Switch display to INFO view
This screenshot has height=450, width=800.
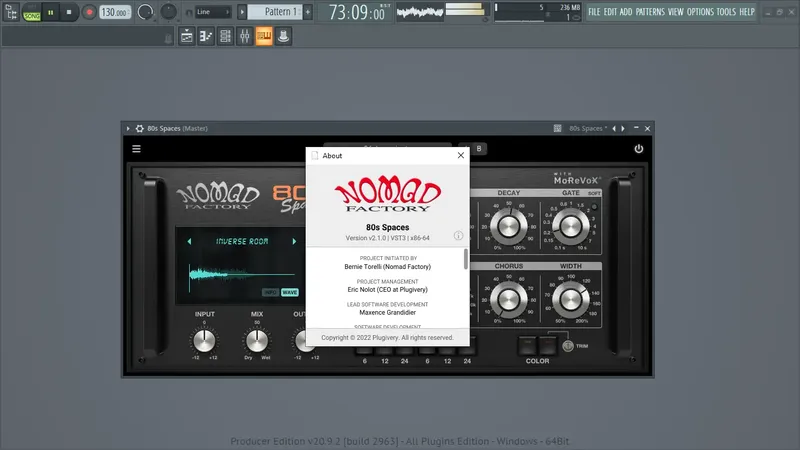pyautogui.click(x=270, y=292)
